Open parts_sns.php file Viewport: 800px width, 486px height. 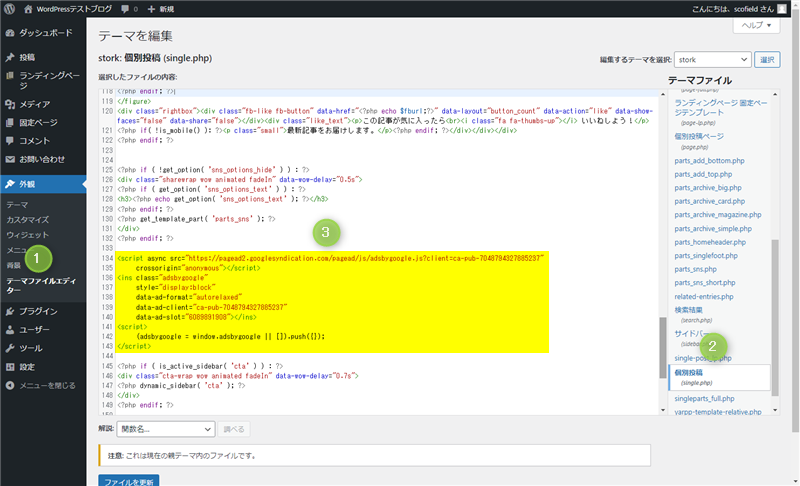coord(695,269)
